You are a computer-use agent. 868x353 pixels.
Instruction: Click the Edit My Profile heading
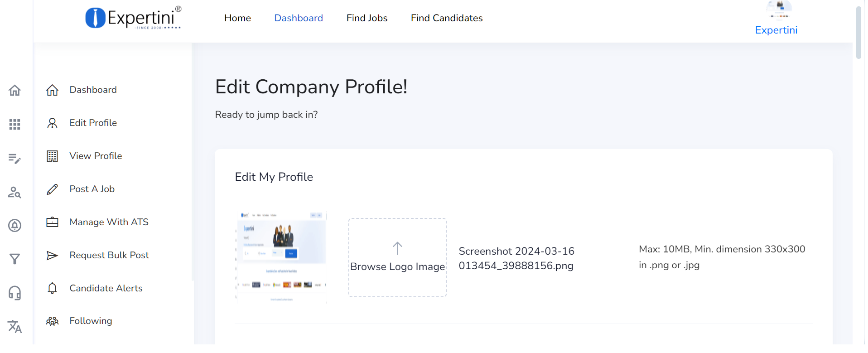[x=274, y=177]
